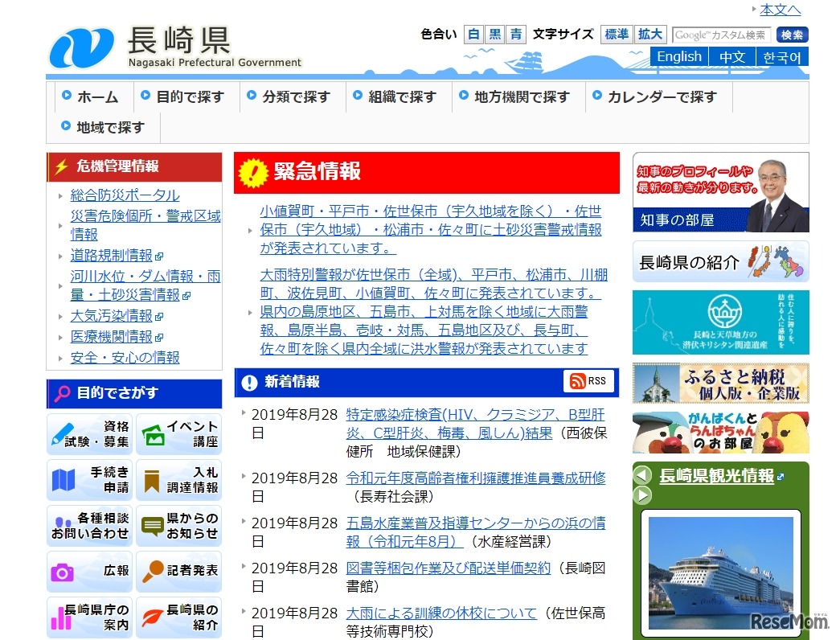Open 広報 camera tile
Viewport: 840px width, 640px height.
click(x=89, y=572)
